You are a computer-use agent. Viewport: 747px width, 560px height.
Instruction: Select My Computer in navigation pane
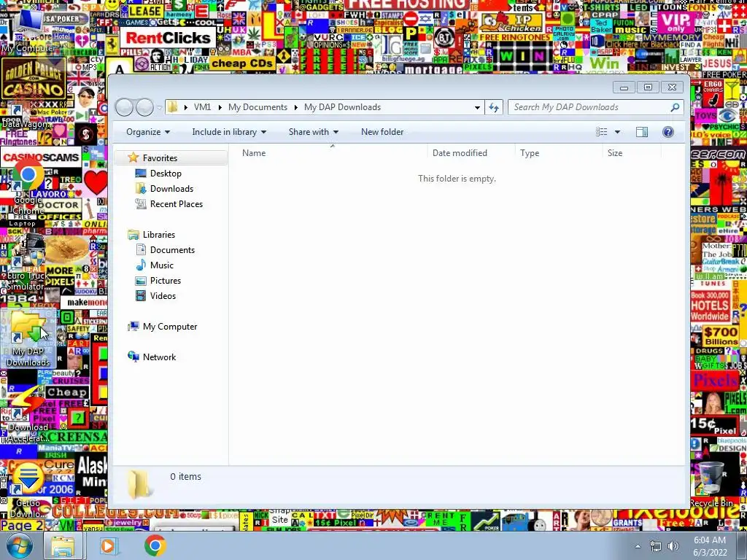pos(169,327)
